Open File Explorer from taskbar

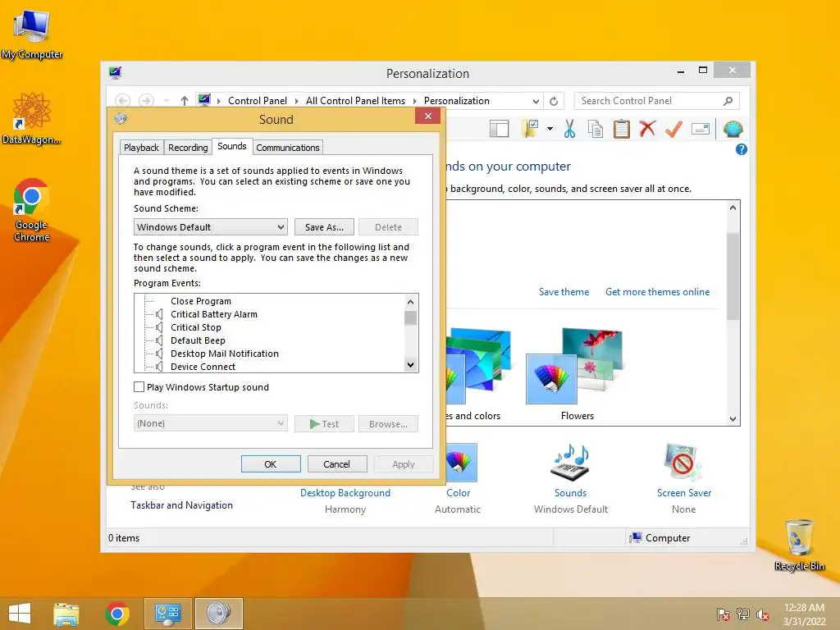click(x=66, y=614)
